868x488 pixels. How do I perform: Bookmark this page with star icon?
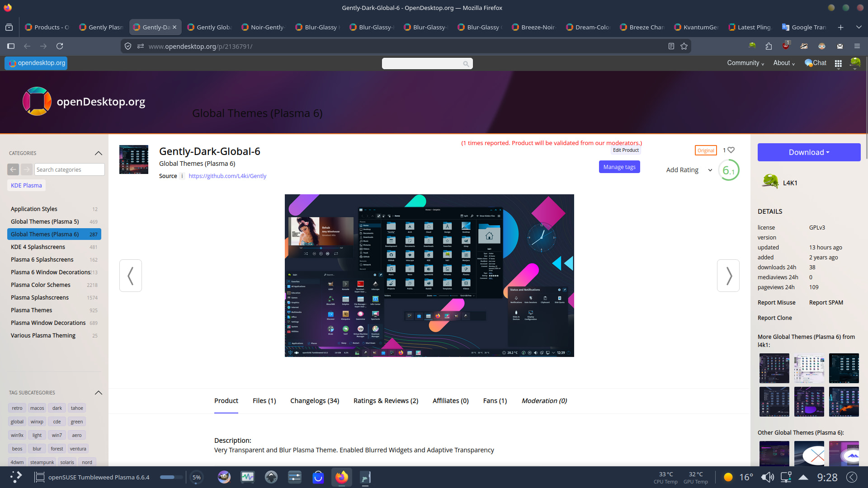[x=684, y=46]
